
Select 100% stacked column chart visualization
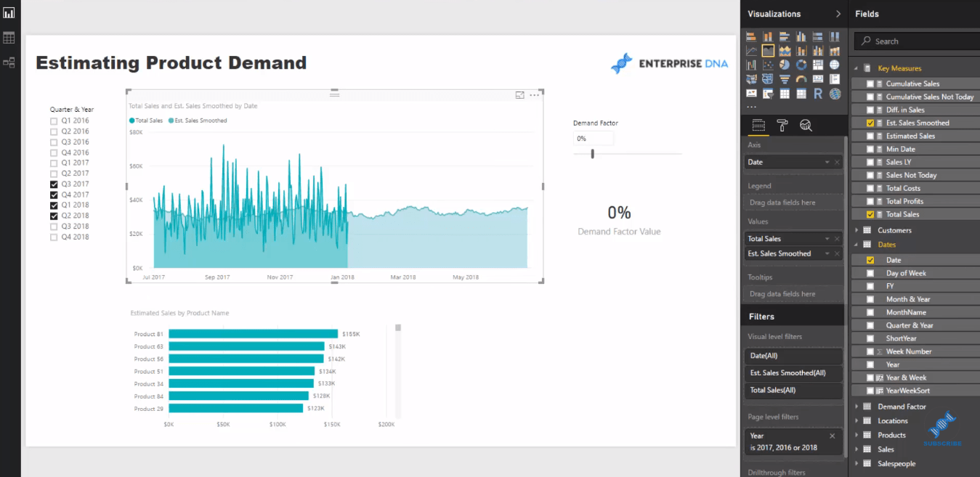(835, 36)
